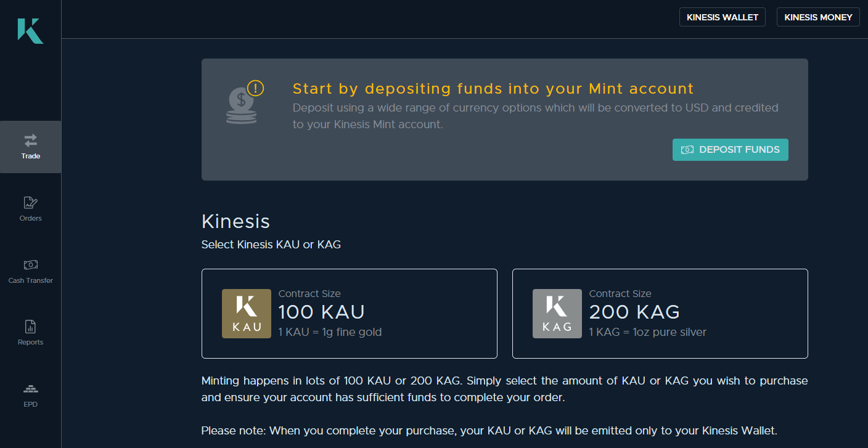868x448 pixels.
Task: Click the Orders label in the sidebar
Action: click(x=31, y=218)
